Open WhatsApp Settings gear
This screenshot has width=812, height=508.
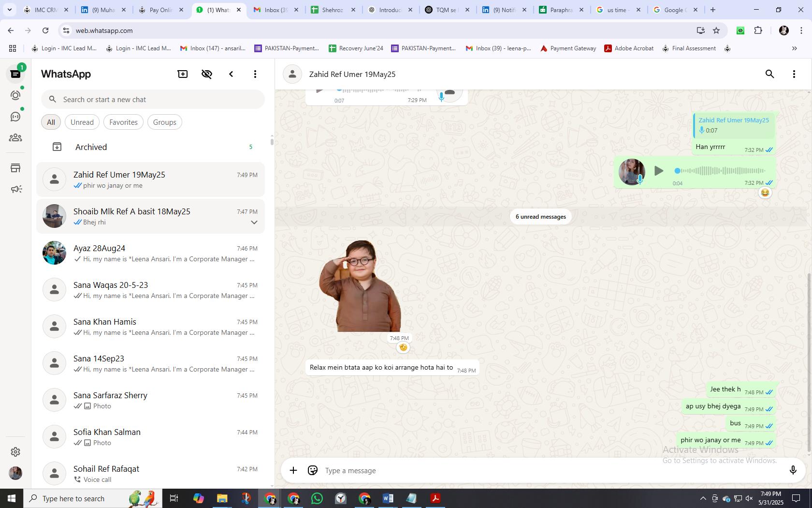click(15, 452)
